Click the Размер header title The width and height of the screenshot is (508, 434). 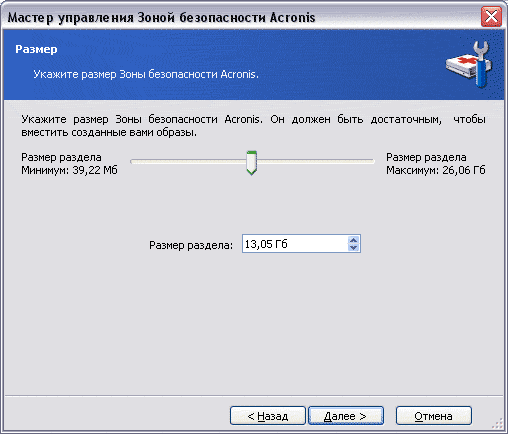(36, 49)
